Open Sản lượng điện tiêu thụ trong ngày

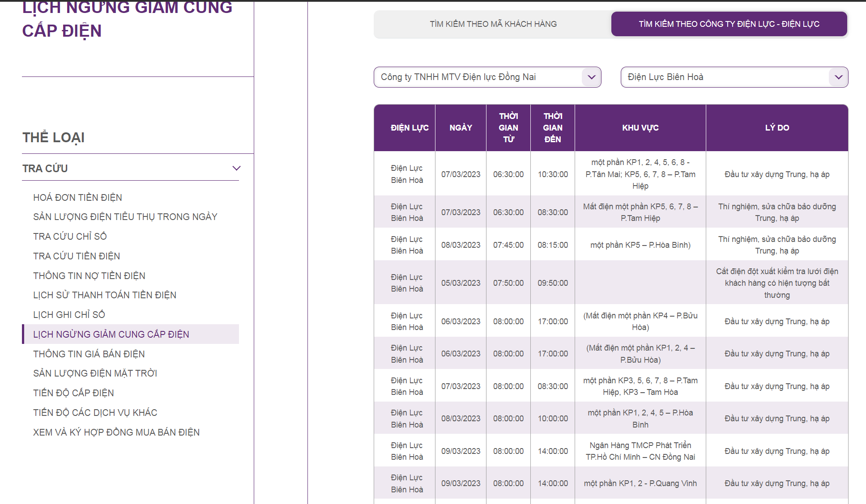[x=125, y=217]
